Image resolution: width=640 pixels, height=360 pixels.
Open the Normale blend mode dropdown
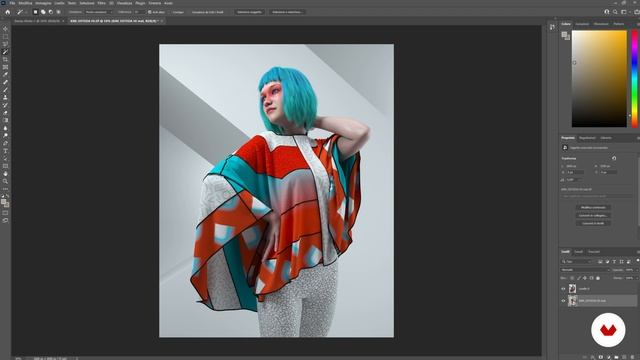(x=585, y=270)
